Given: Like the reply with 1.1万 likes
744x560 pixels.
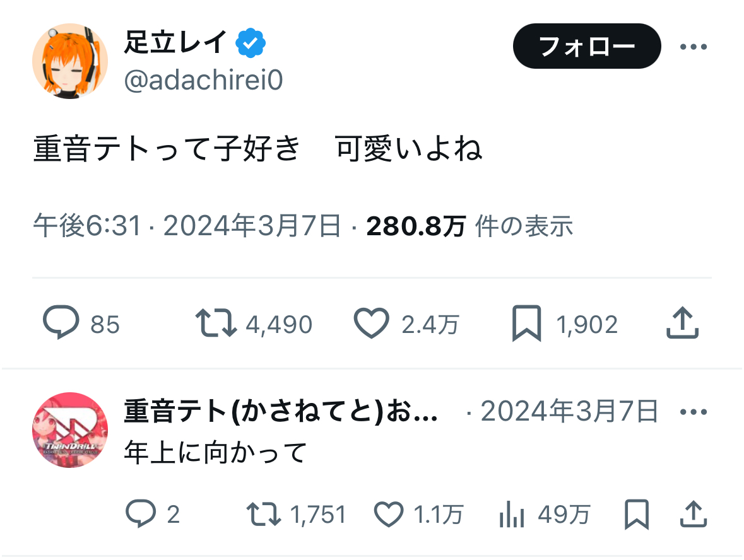Looking at the screenshot, I should pyautogui.click(x=389, y=515).
